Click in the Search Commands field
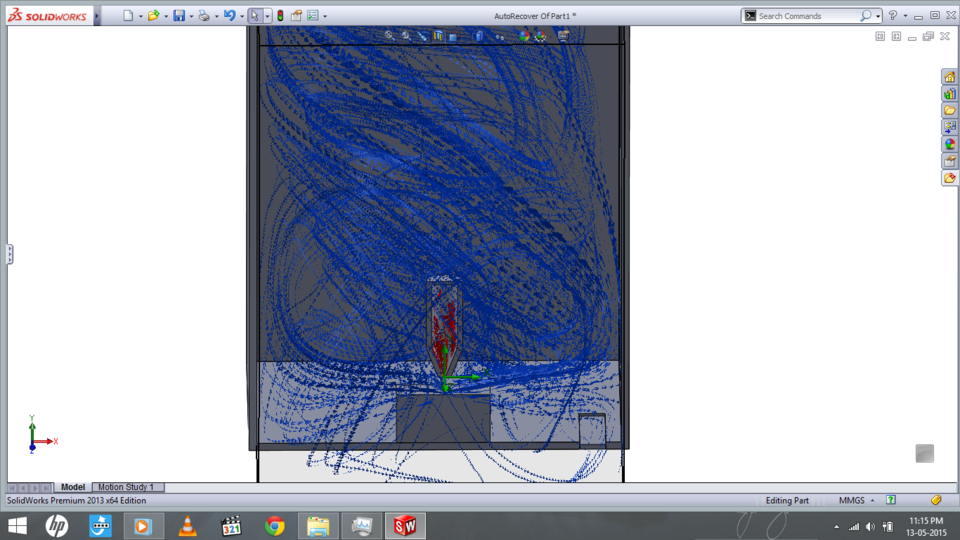The width and height of the screenshot is (960, 540). [808, 16]
